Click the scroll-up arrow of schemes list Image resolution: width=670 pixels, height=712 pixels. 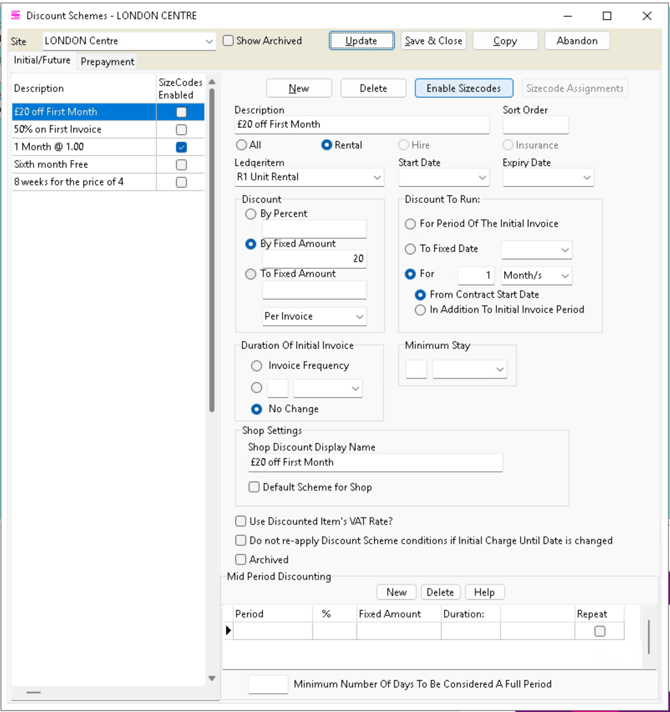click(212, 82)
